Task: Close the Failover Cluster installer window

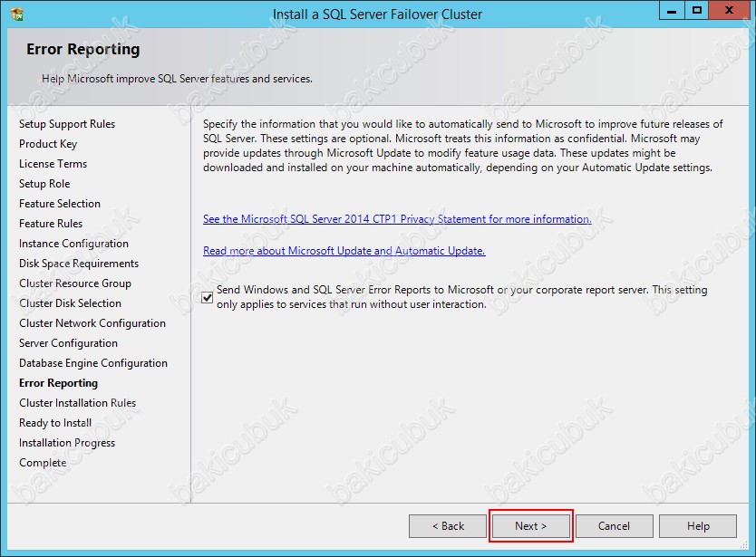Action: [x=729, y=11]
